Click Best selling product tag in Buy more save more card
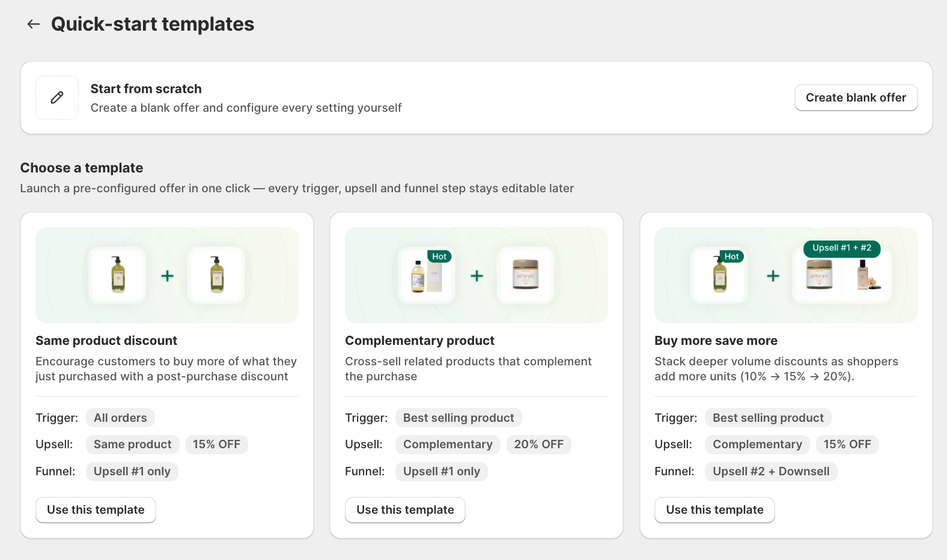Viewport: 947px width, 560px height. pyautogui.click(x=768, y=418)
